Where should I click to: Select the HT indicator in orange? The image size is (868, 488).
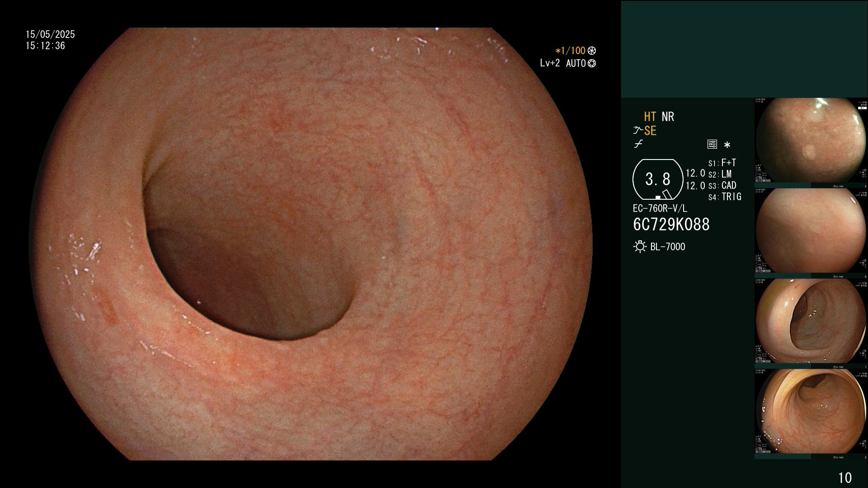[650, 117]
